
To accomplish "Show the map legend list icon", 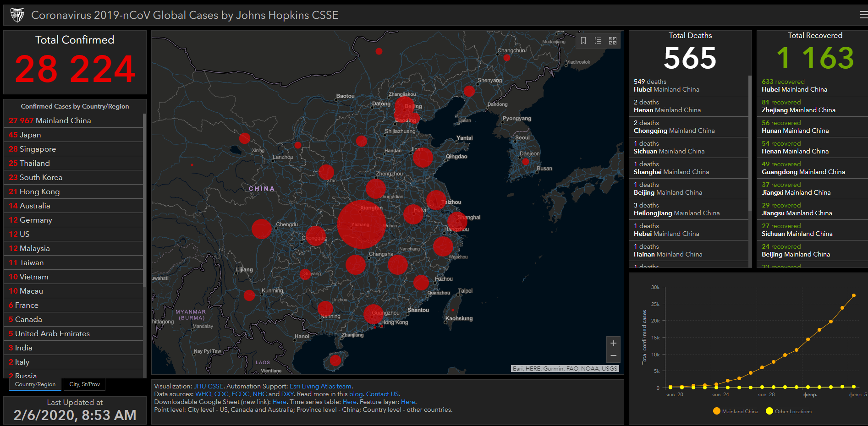I will pos(598,41).
